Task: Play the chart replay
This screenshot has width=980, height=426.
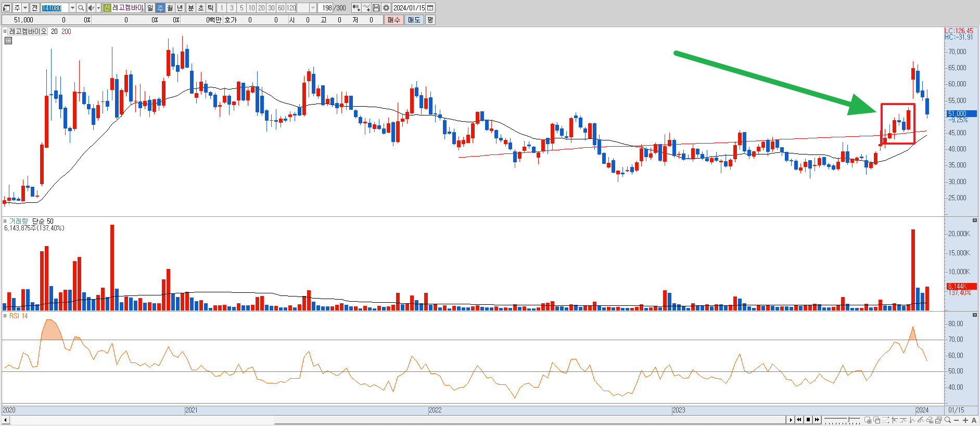Action: pos(791,420)
